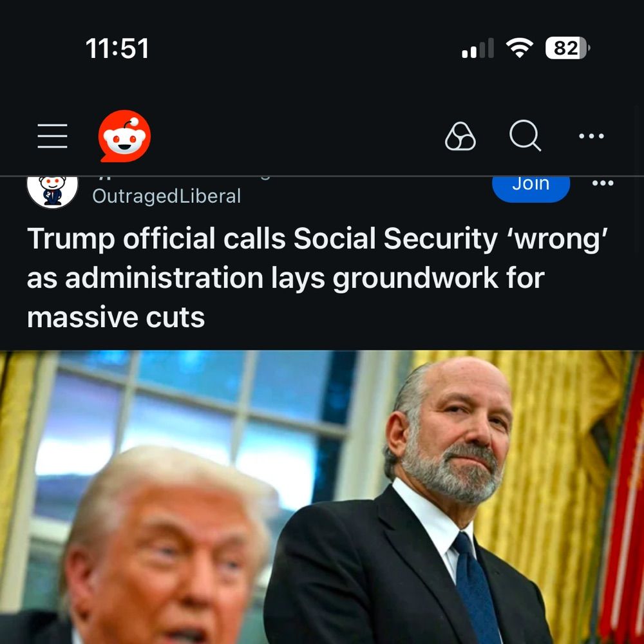The width and height of the screenshot is (644, 644).
Task: Tap the words 'massive cuts' in the headline
Action: pyautogui.click(x=116, y=317)
